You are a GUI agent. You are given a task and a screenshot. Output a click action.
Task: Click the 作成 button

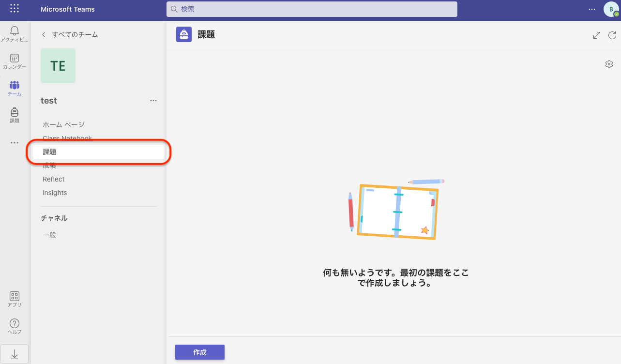tap(200, 352)
